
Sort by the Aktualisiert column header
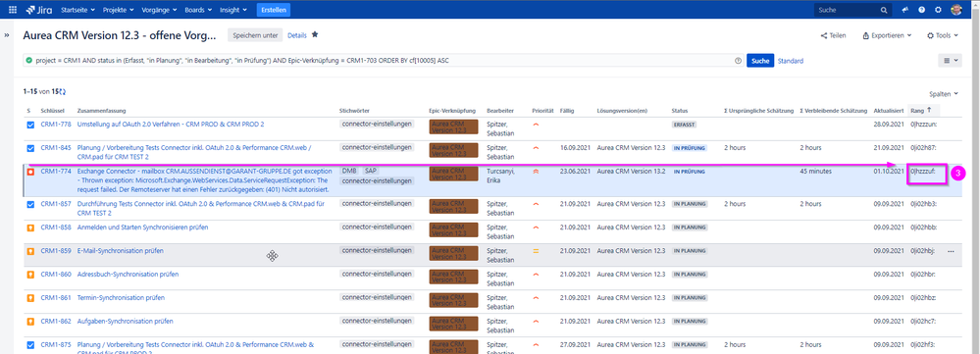[x=889, y=110]
